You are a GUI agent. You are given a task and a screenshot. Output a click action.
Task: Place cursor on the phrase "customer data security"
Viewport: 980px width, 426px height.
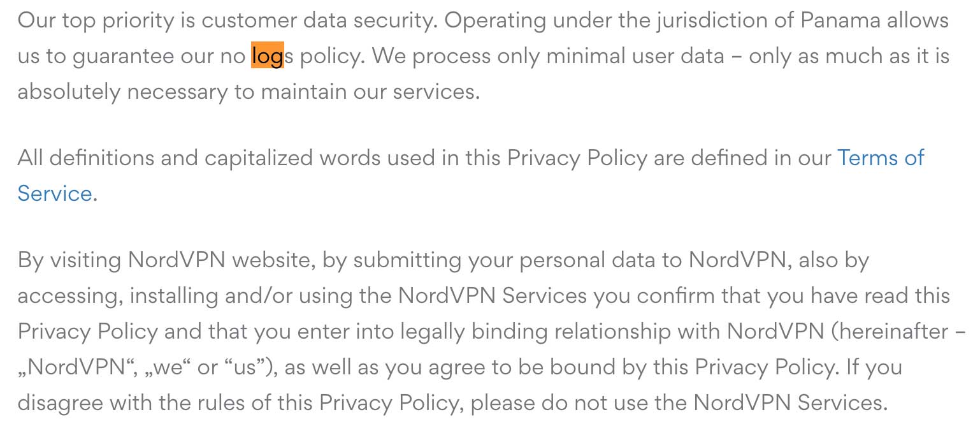pos(319,21)
